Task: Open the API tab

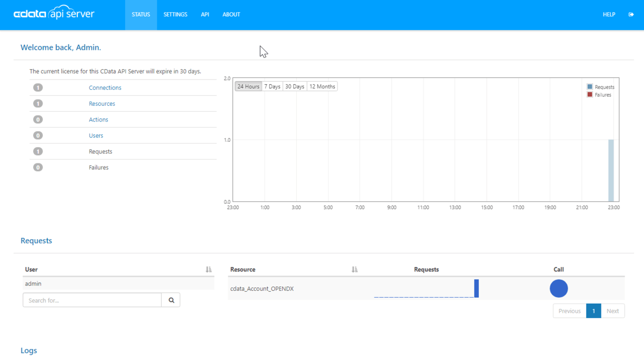Action: (205, 15)
